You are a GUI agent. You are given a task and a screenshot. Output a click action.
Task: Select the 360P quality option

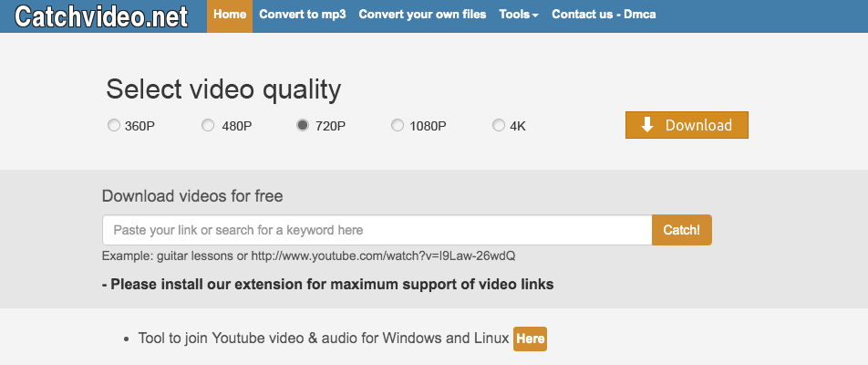point(114,126)
